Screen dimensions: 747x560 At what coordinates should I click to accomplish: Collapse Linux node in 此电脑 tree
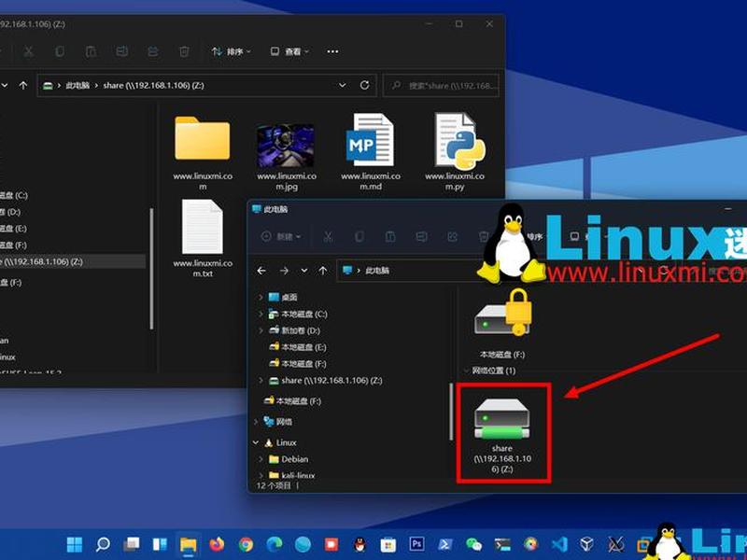pyautogui.click(x=256, y=442)
